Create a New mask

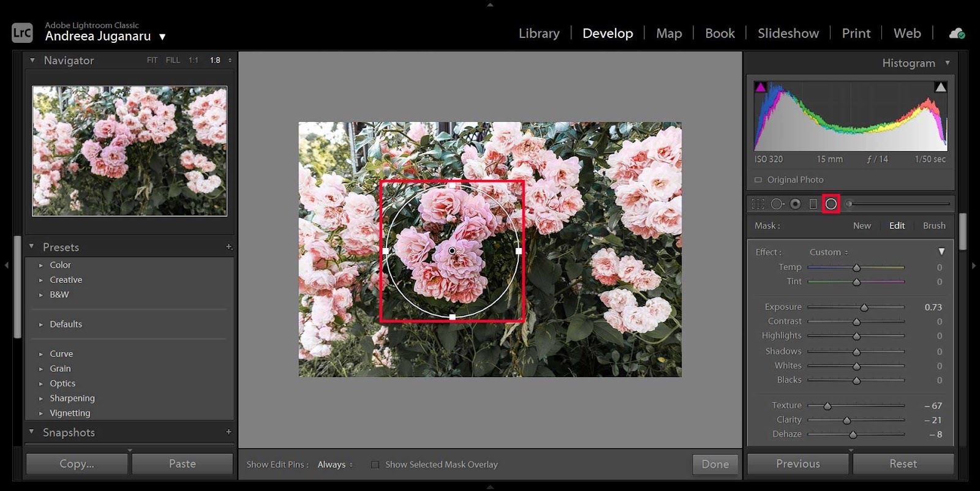point(862,226)
